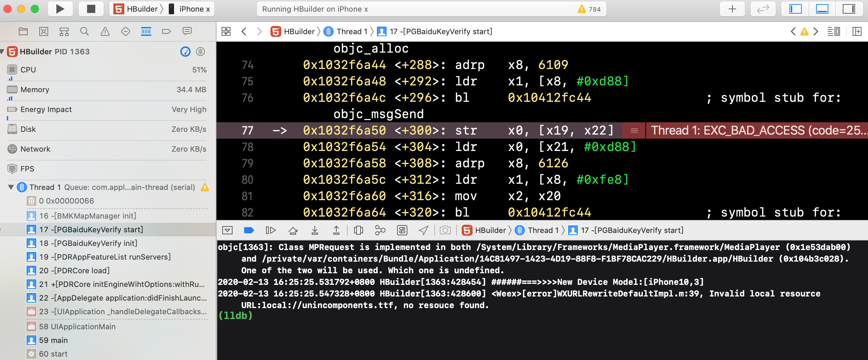Click Continue/Pause program execution icon

point(270,231)
